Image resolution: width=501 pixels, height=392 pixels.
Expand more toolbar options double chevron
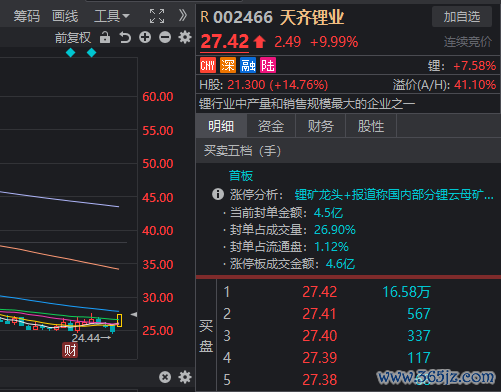(183, 15)
